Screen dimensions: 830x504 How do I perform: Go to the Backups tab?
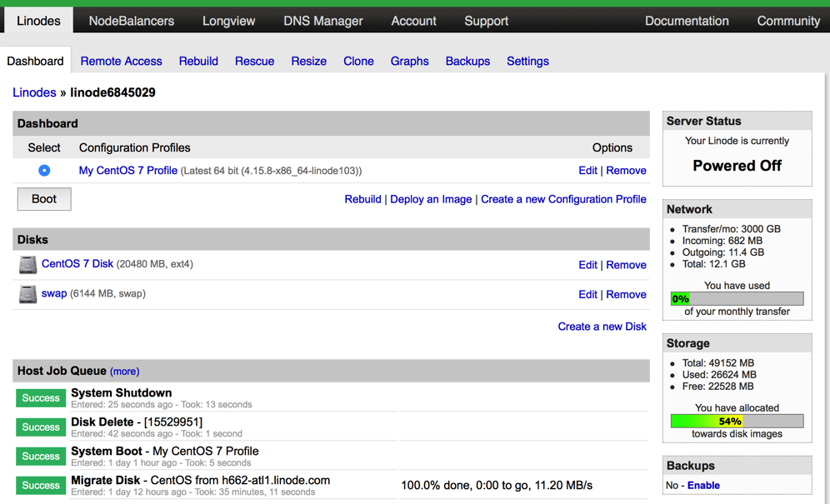(467, 61)
